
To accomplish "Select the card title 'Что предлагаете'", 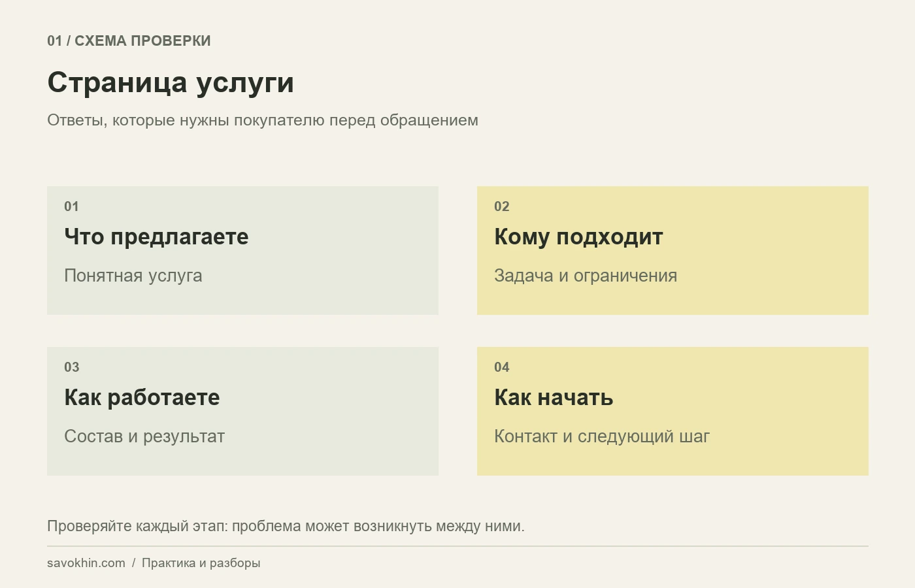I will [156, 237].
